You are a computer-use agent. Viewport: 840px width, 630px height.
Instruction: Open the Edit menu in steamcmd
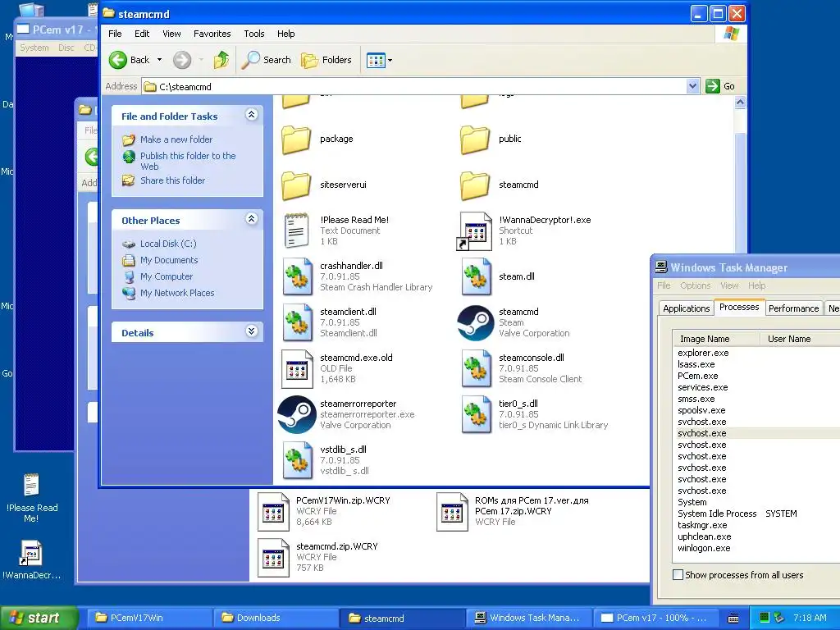tap(142, 34)
